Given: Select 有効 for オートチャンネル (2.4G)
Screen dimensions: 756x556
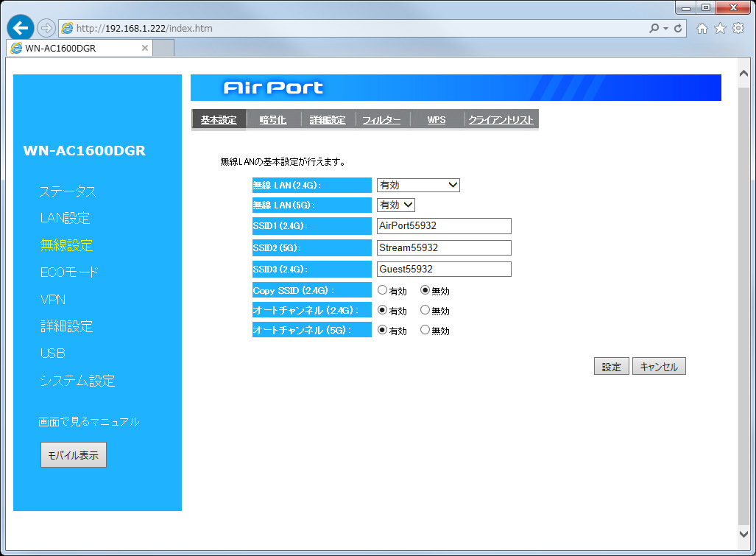Looking at the screenshot, I should tap(382, 309).
